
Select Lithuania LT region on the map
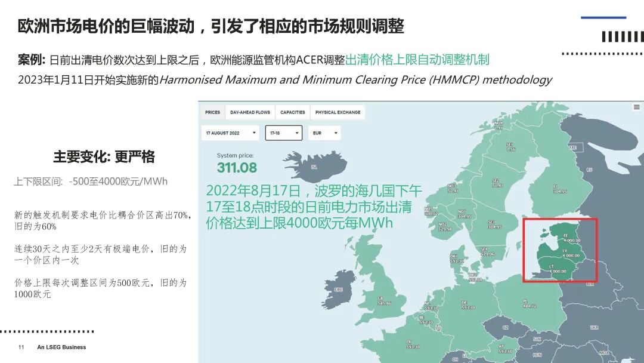557,269
